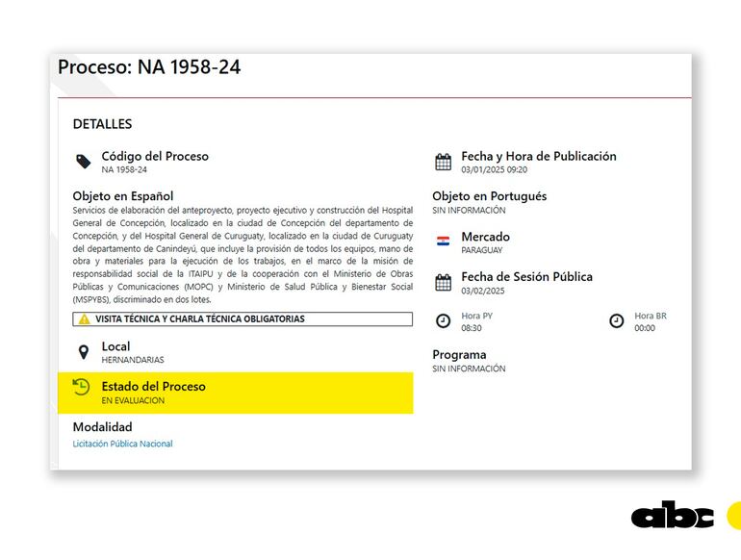Click the abc logo

click(672, 516)
